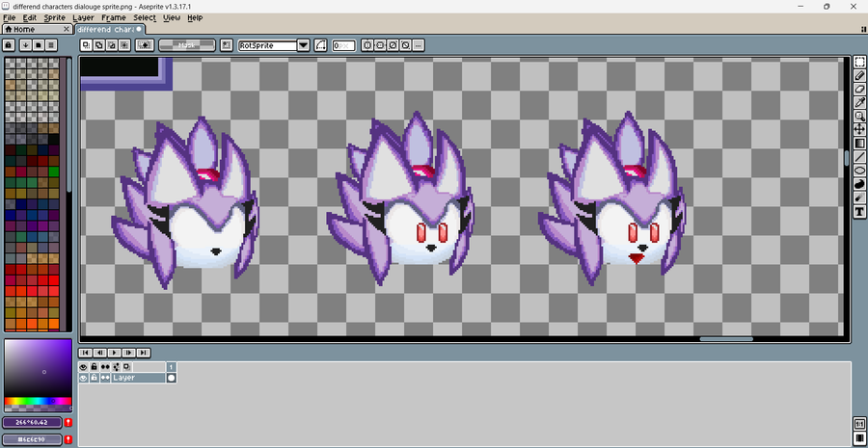
Task: Toggle visibility of all layers in timeline header
Action: tap(84, 367)
